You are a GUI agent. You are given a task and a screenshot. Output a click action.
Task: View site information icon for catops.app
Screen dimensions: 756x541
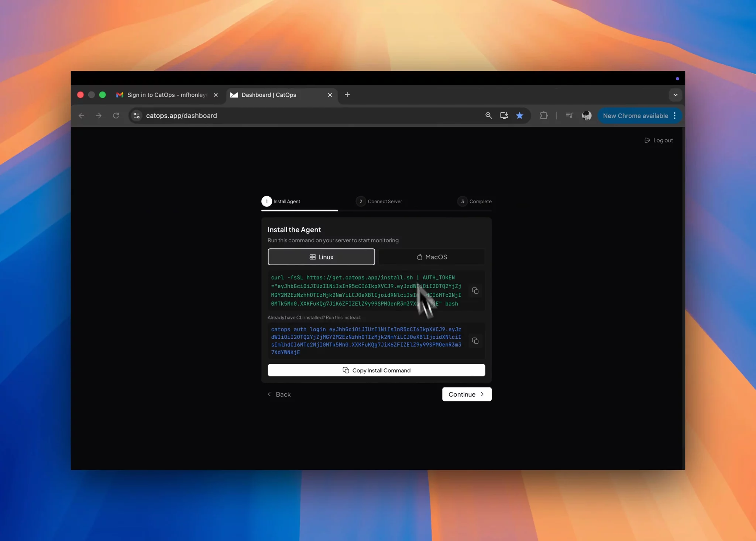click(x=137, y=116)
